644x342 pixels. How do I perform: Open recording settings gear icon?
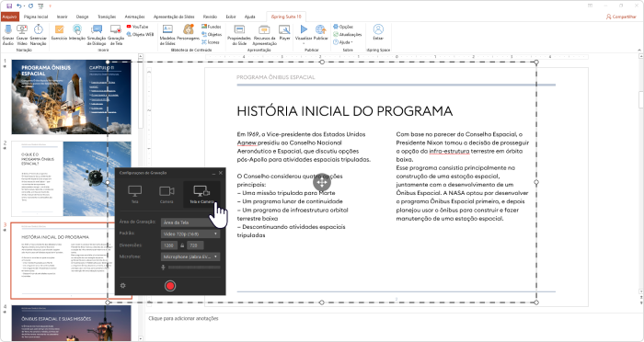click(x=122, y=285)
